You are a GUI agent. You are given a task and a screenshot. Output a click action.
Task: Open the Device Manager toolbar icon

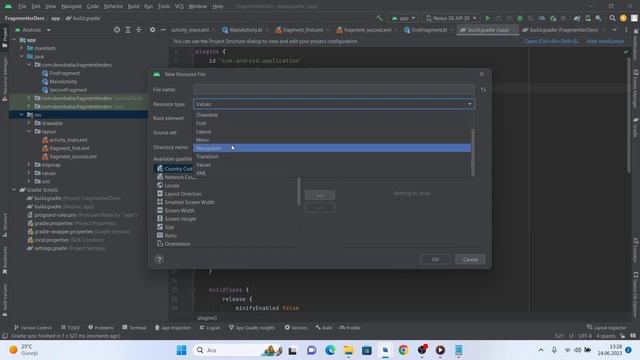(588, 18)
